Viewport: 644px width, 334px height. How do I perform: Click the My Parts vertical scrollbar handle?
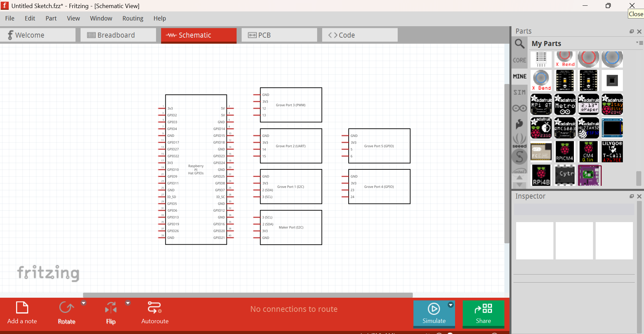click(x=639, y=178)
